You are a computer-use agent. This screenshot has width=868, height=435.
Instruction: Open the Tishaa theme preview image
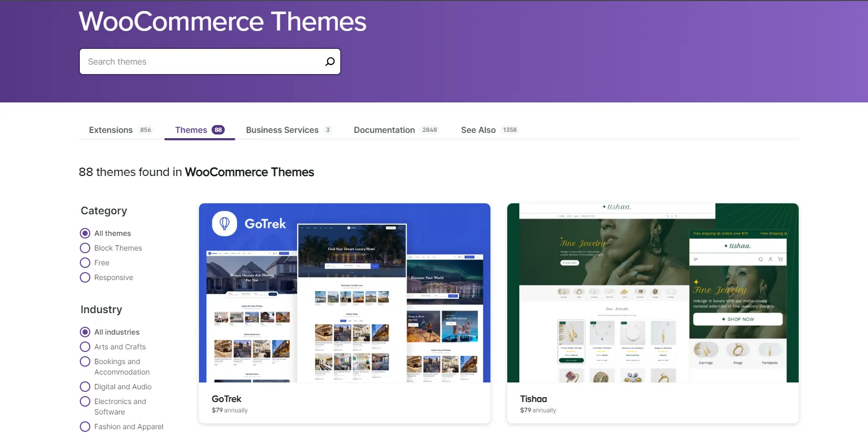653,293
